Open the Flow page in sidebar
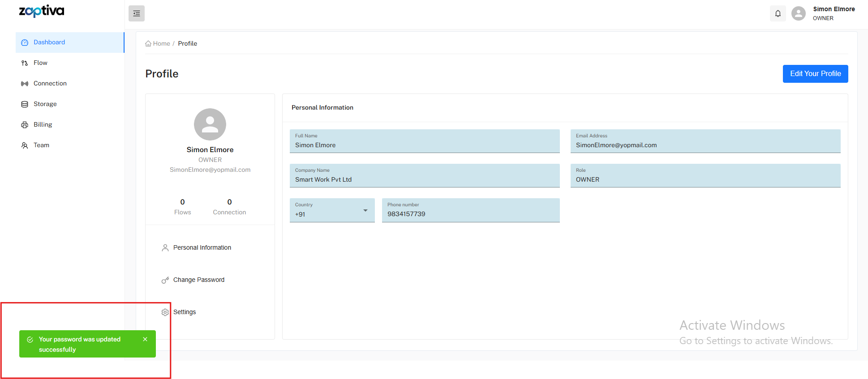 (x=40, y=63)
